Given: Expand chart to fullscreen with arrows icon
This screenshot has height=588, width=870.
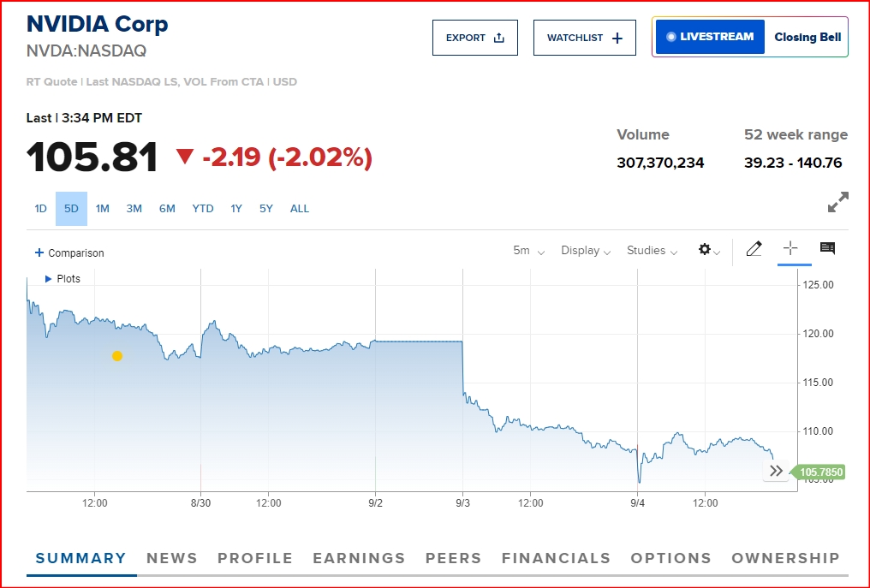Looking at the screenshot, I should (x=837, y=202).
